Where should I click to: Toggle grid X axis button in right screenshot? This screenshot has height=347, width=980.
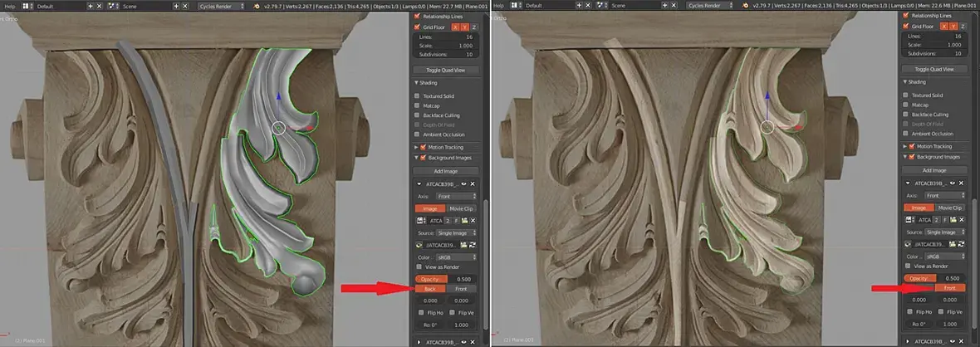943,27
